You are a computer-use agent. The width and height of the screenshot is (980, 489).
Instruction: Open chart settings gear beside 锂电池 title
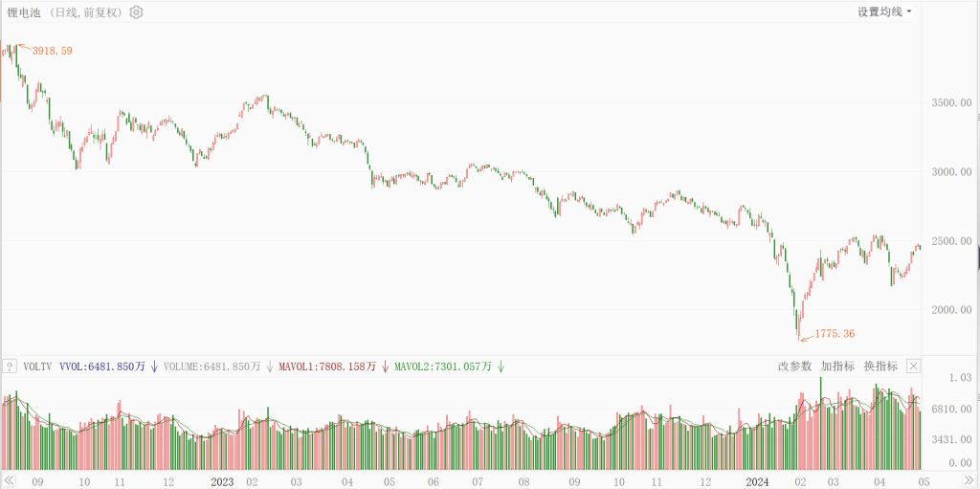(136, 12)
